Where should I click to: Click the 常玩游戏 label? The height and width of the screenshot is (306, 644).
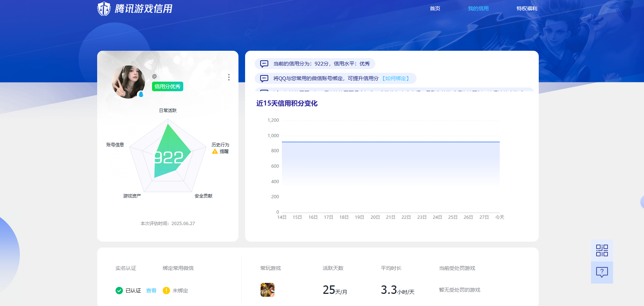coord(270,268)
